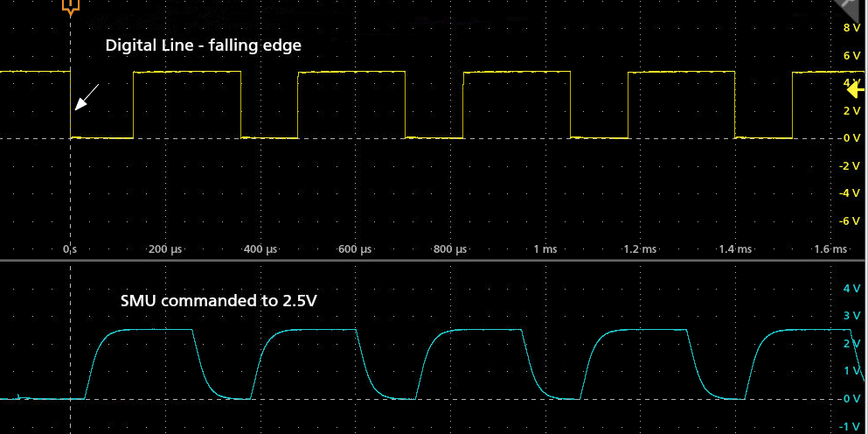Click the '1.6 ms' time axis label
This screenshot has width=868, height=434.
829,249
